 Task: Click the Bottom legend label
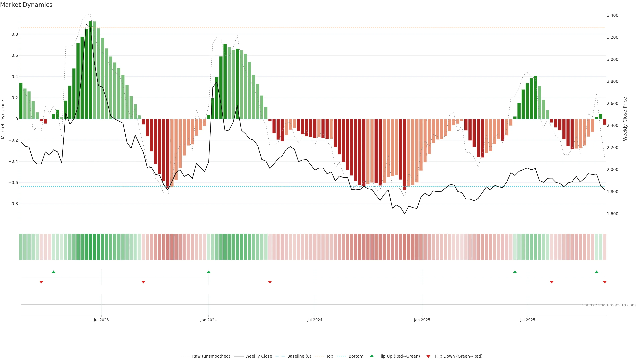click(x=356, y=356)
